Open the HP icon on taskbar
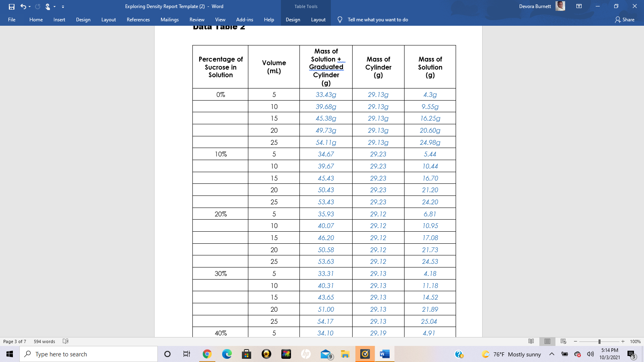Viewport: 644px width, 362px height. (x=305, y=354)
